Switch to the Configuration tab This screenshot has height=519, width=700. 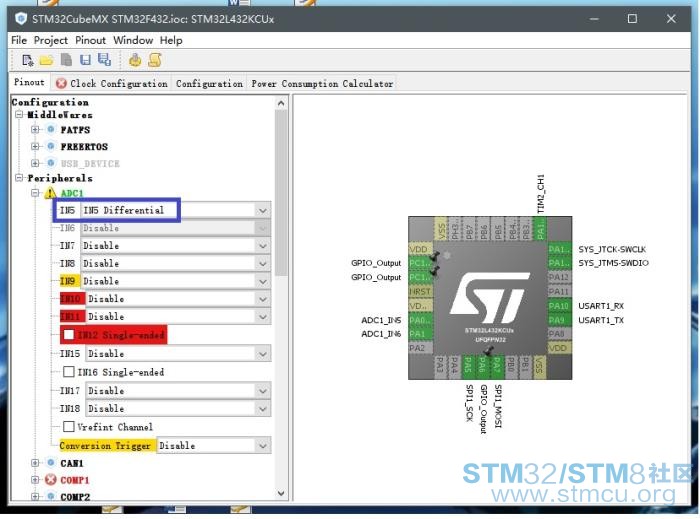[209, 83]
